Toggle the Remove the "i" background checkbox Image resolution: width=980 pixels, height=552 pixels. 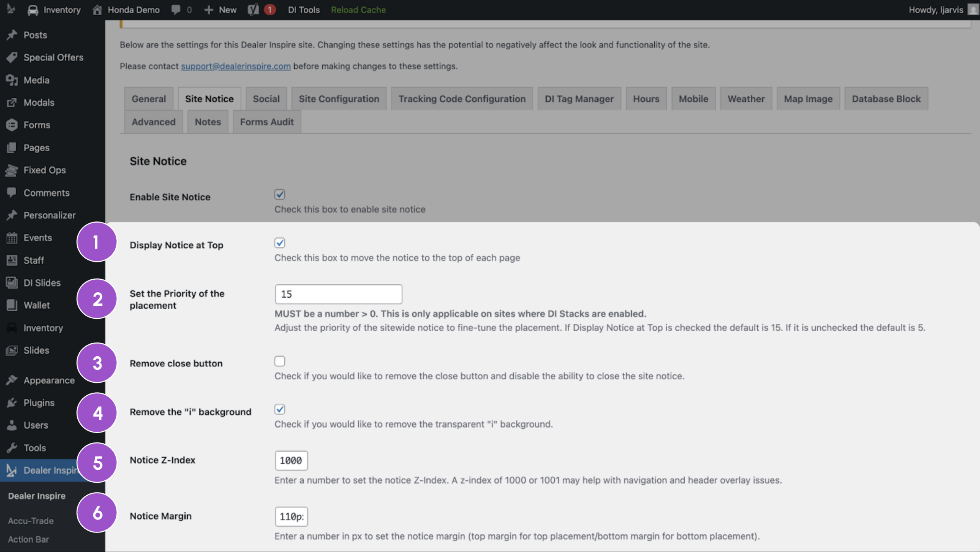click(280, 409)
